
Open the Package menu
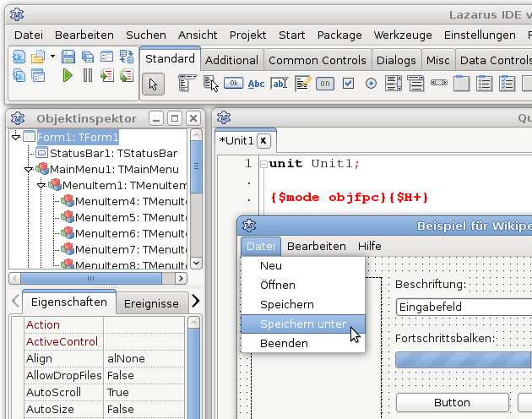coord(339,35)
